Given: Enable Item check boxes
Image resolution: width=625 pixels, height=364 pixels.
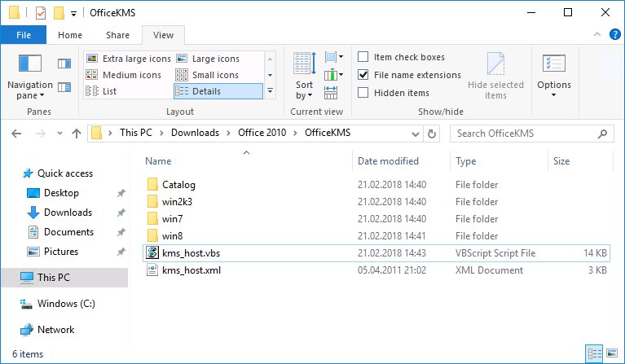Looking at the screenshot, I should point(363,57).
